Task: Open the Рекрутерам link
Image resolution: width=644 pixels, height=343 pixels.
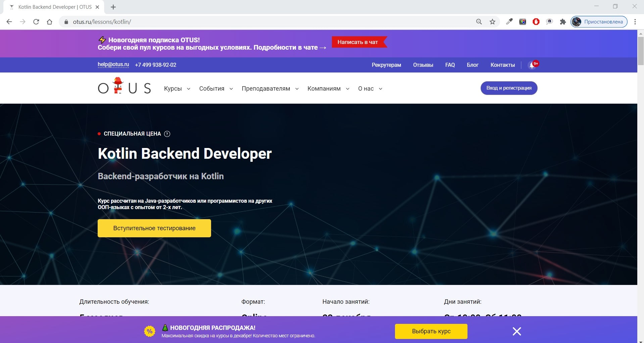Action: coord(386,65)
